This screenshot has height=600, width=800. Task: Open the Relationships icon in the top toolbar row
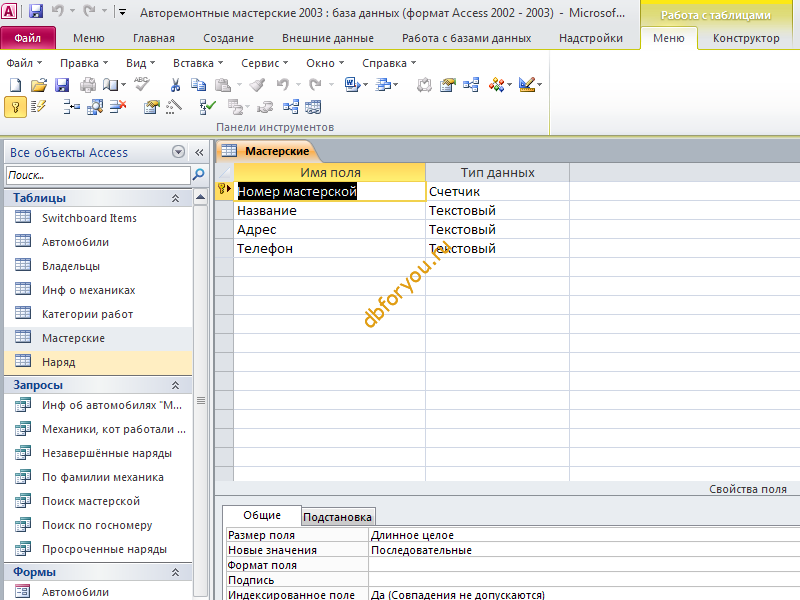click(x=471, y=85)
